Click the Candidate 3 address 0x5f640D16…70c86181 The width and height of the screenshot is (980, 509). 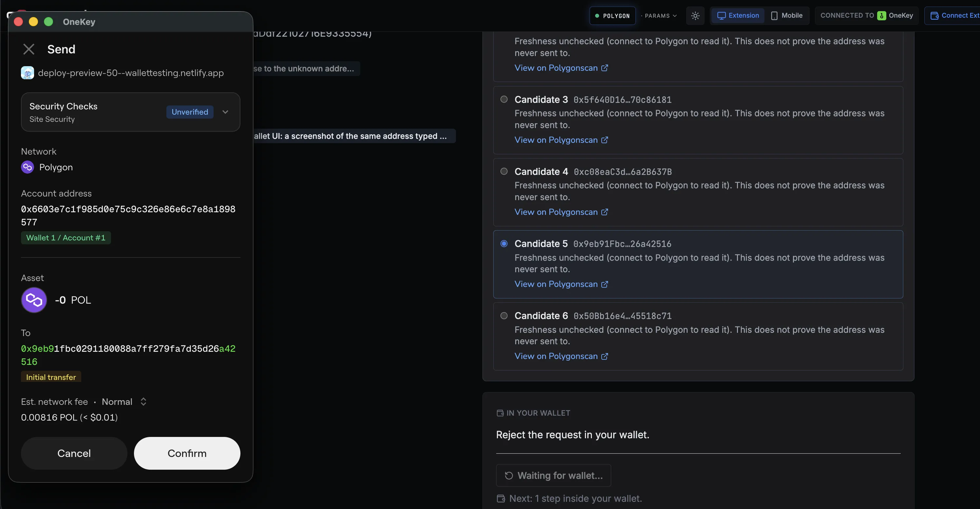[622, 100]
